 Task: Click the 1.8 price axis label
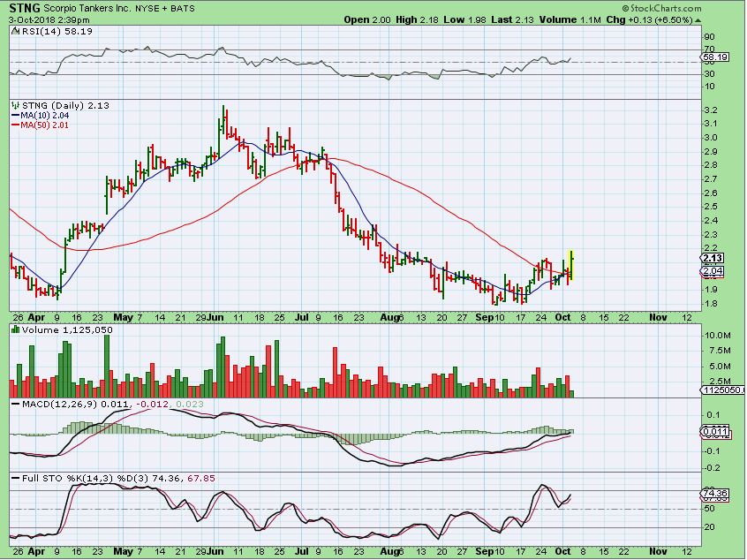point(710,303)
